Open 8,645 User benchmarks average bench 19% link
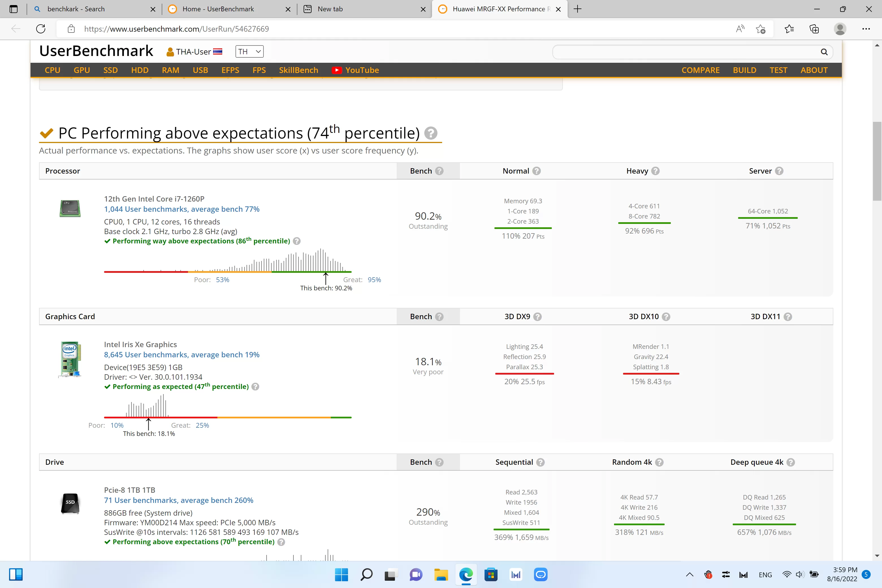The height and width of the screenshot is (588, 882). (181, 355)
